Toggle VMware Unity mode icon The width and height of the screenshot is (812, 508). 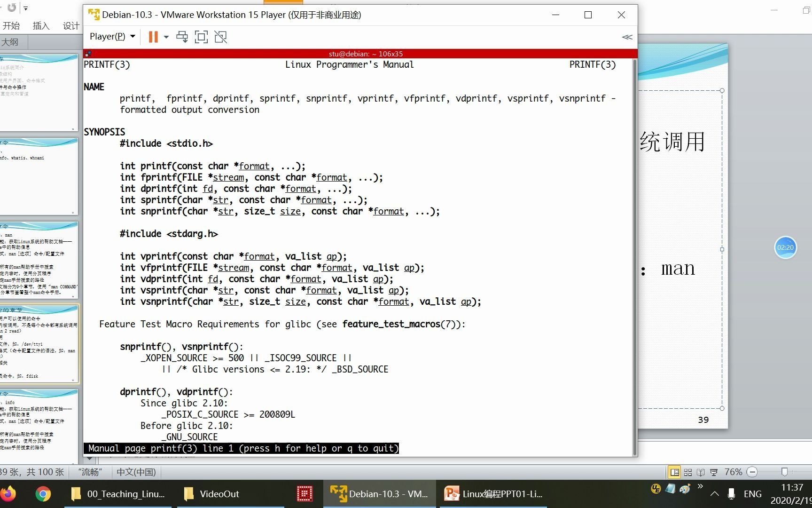click(220, 37)
